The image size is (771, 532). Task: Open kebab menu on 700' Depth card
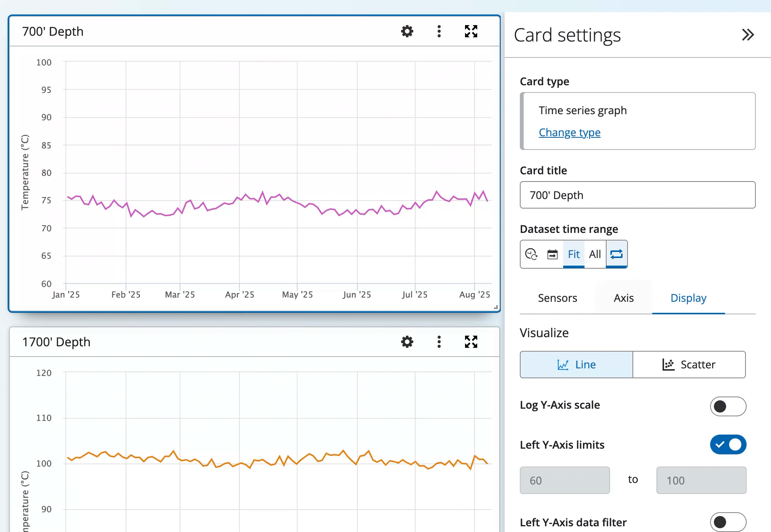coord(439,31)
